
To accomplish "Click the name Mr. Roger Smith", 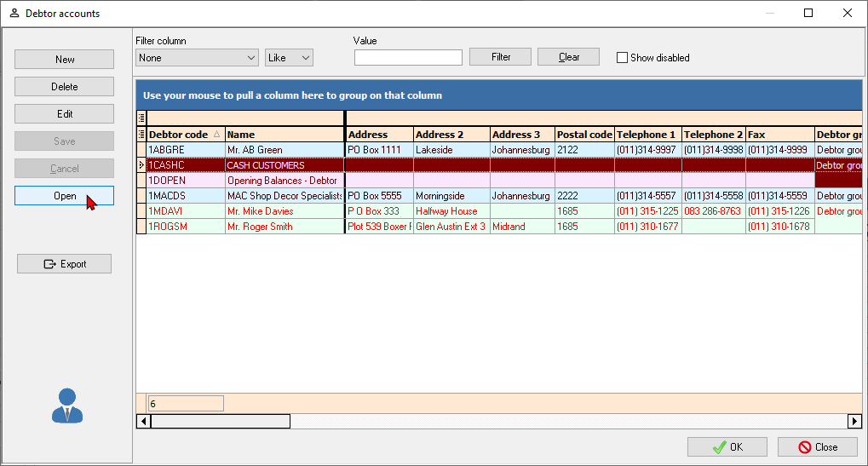I will tap(285, 227).
